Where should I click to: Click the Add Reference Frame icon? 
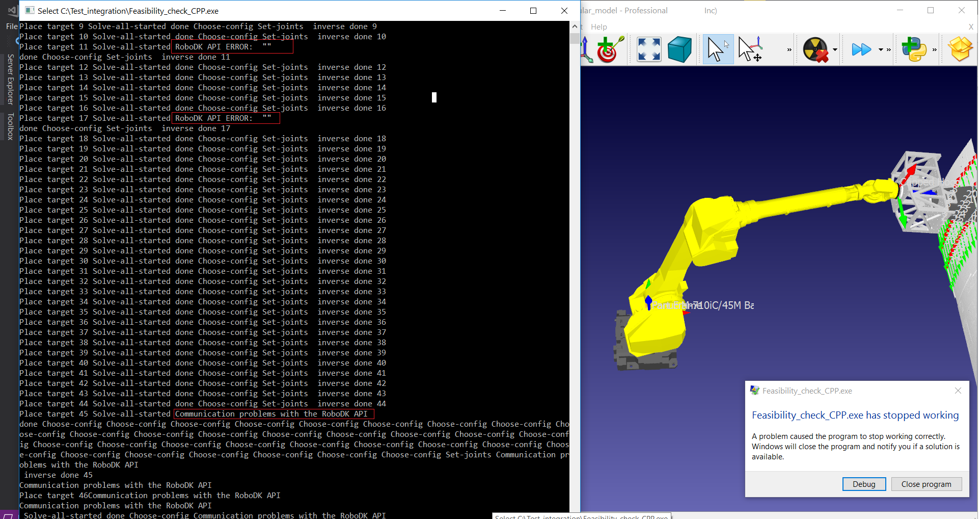pos(586,50)
